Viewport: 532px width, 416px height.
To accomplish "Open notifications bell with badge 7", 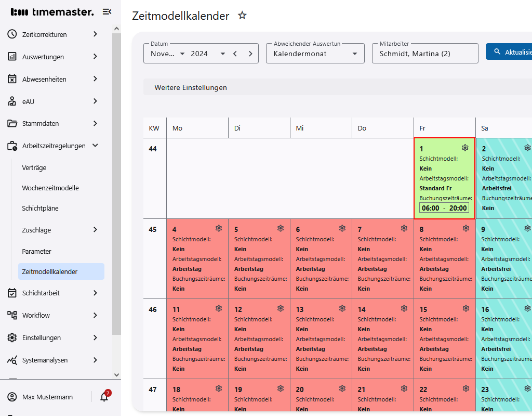I will 104,397.
